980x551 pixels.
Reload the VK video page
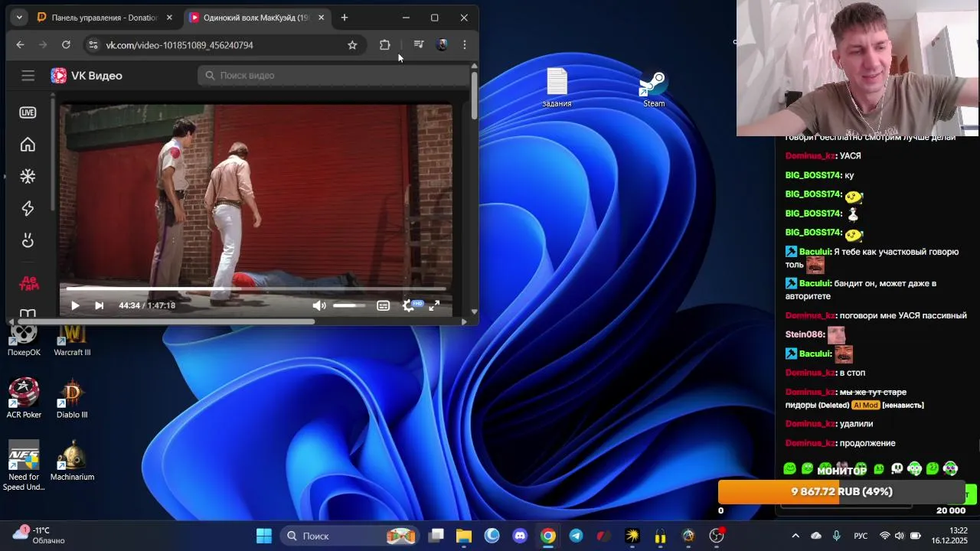(x=66, y=45)
